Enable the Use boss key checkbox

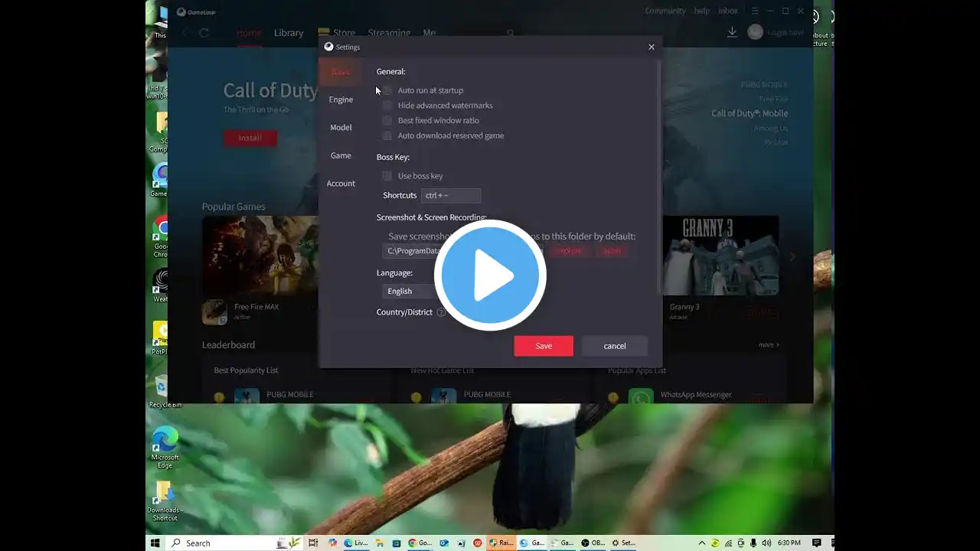[387, 176]
